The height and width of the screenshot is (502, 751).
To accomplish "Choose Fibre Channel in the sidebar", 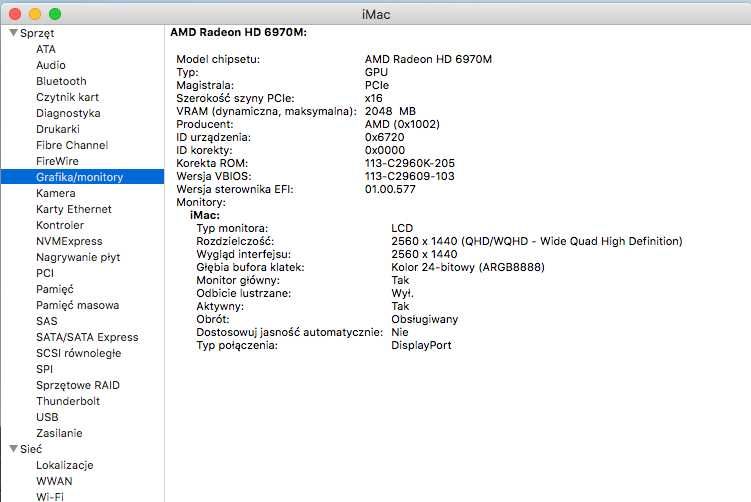I will (x=72, y=145).
